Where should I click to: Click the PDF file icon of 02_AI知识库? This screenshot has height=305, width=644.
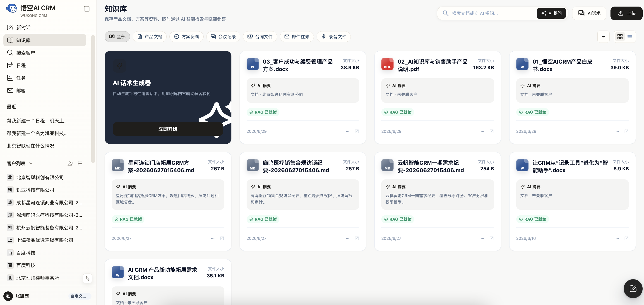pyautogui.click(x=387, y=64)
